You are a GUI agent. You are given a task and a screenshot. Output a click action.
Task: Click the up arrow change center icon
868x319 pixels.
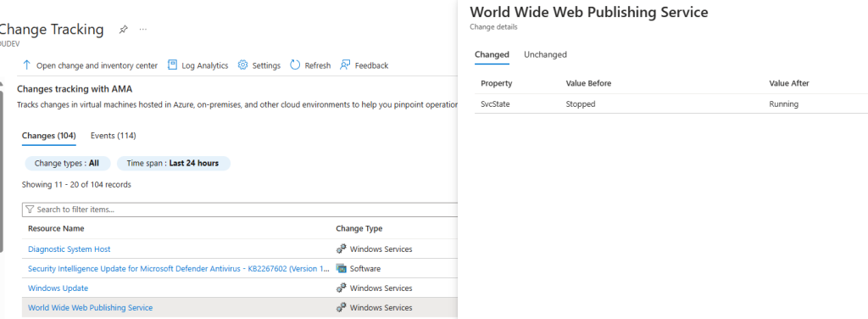[26, 64]
